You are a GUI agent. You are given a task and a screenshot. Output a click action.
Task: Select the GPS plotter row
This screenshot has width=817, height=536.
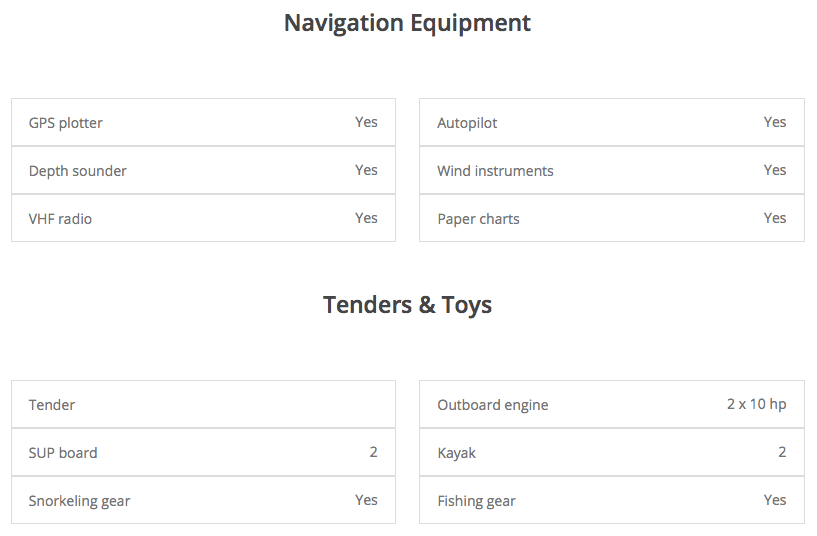click(x=203, y=123)
